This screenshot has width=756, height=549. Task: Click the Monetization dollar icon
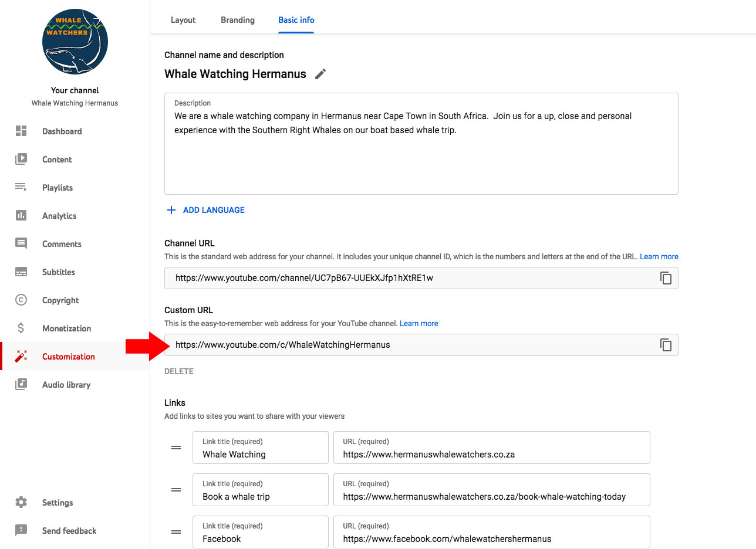[21, 328]
